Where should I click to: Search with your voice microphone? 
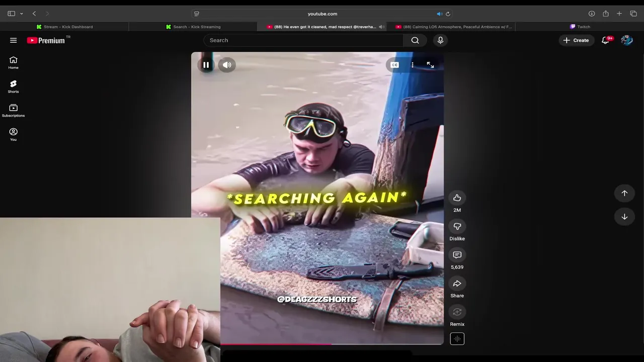440,40
